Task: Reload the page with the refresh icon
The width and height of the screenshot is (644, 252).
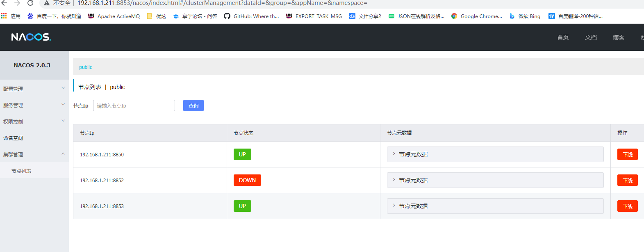Action: pos(30,3)
